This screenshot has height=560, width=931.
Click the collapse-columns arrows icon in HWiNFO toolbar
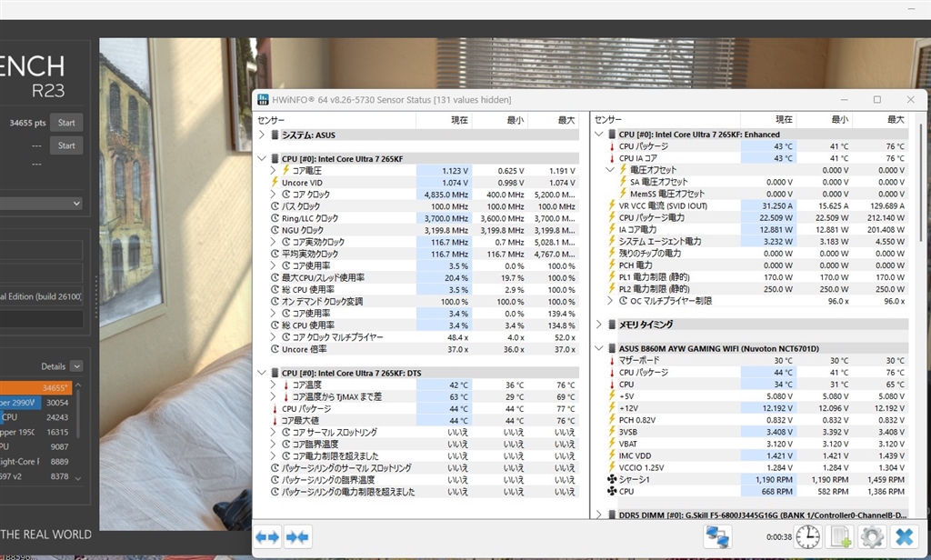[297, 537]
